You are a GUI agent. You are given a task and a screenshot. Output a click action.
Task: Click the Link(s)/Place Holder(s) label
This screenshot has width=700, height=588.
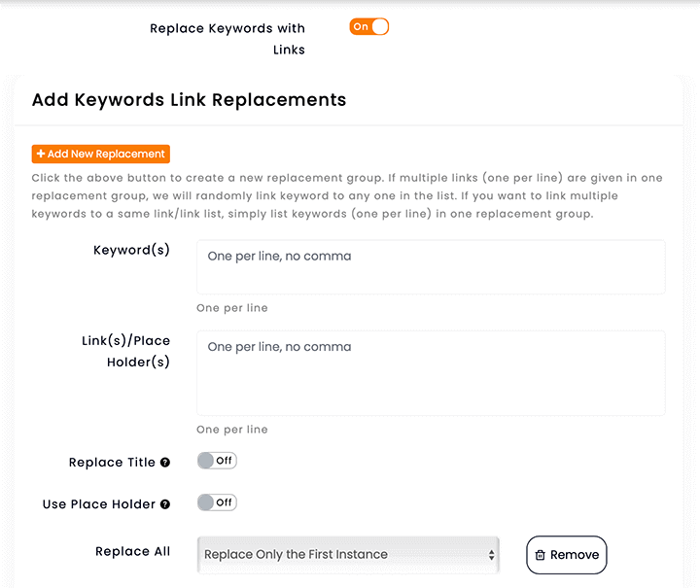(x=125, y=351)
